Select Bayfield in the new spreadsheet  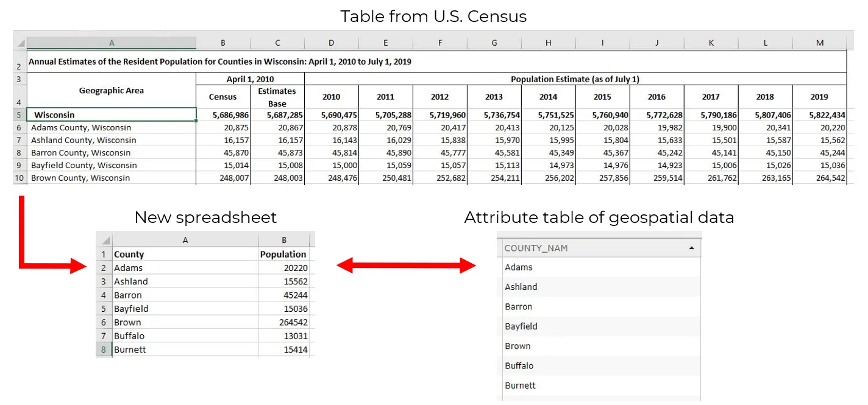(x=131, y=308)
